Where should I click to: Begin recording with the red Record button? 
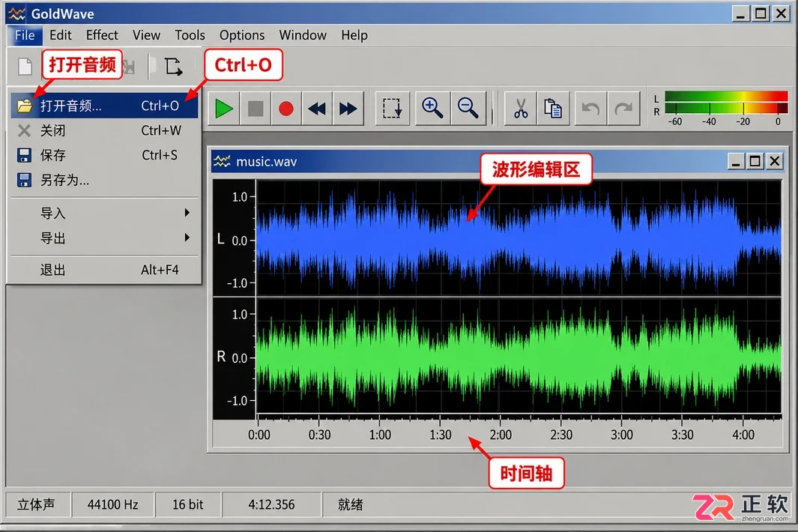point(286,109)
